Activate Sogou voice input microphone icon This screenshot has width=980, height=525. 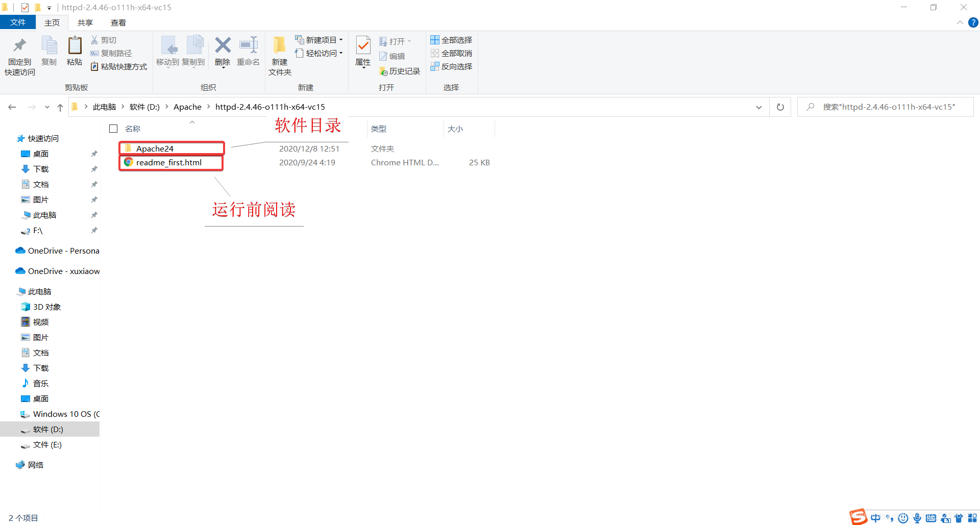click(917, 517)
